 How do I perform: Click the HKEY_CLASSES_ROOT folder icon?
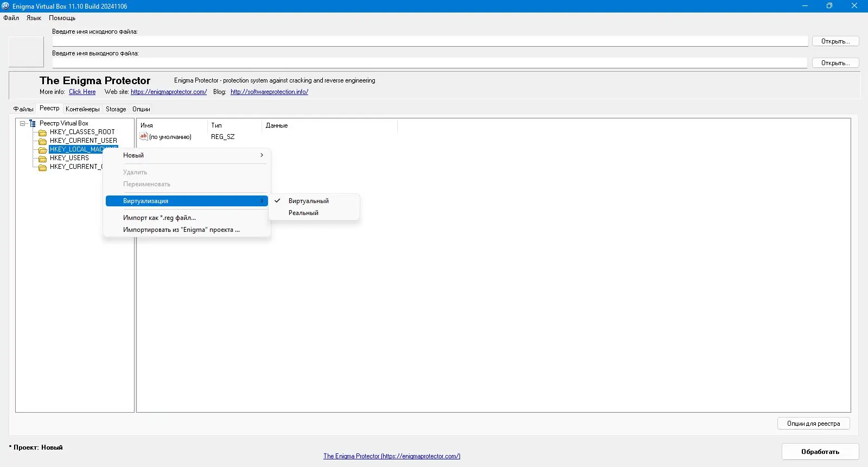tap(42, 132)
